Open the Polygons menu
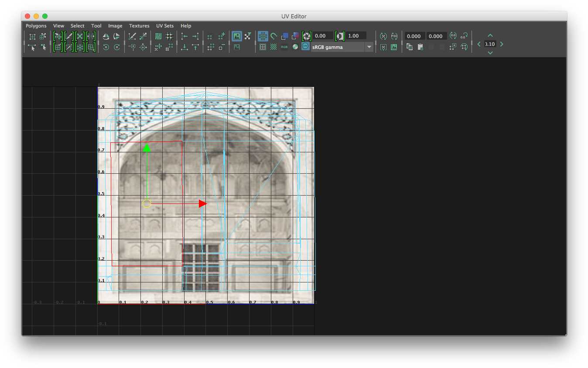The width and height of the screenshot is (588, 368). click(x=36, y=26)
